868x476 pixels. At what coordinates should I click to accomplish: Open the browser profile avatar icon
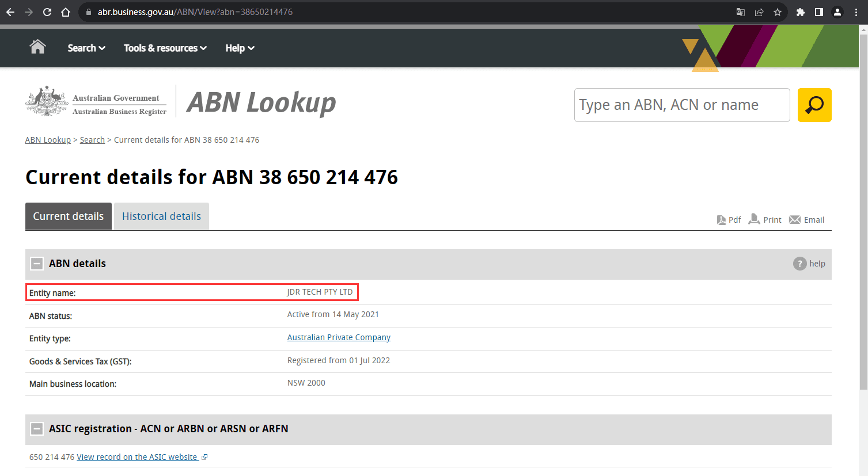pyautogui.click(x=837, y=12)
